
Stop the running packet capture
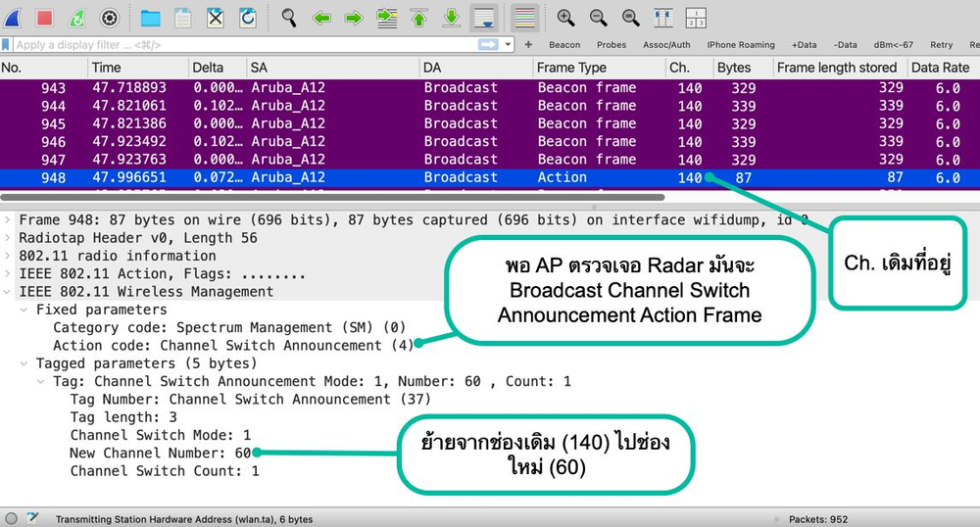(45, 17)
